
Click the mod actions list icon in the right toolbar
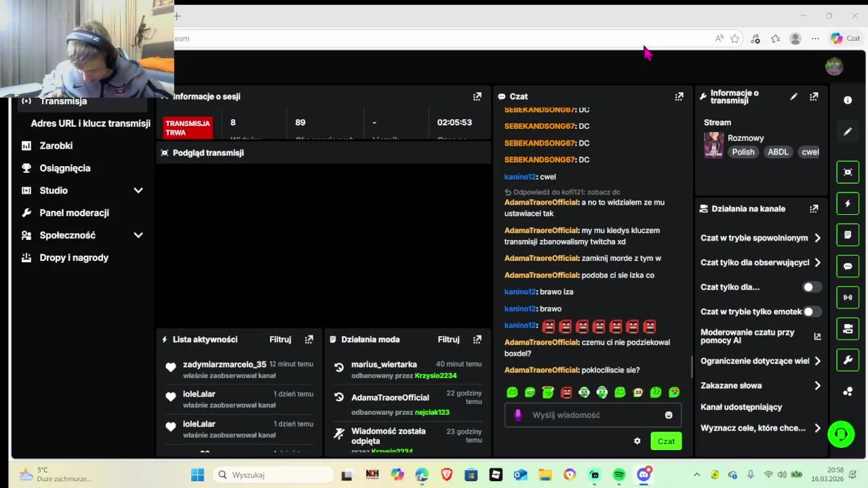[x=848, y=235]
